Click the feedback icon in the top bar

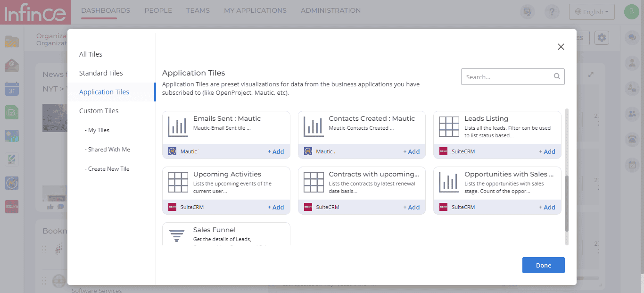[x=528, y=12]
